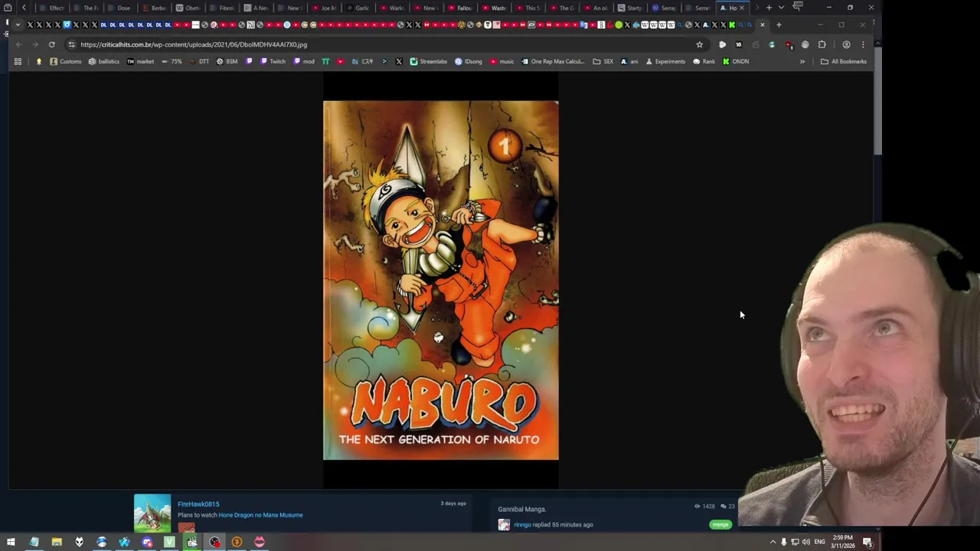Open the tab list chevron of the inner window
Viewport: 980px width, 551px height.
tap(18, 24)
